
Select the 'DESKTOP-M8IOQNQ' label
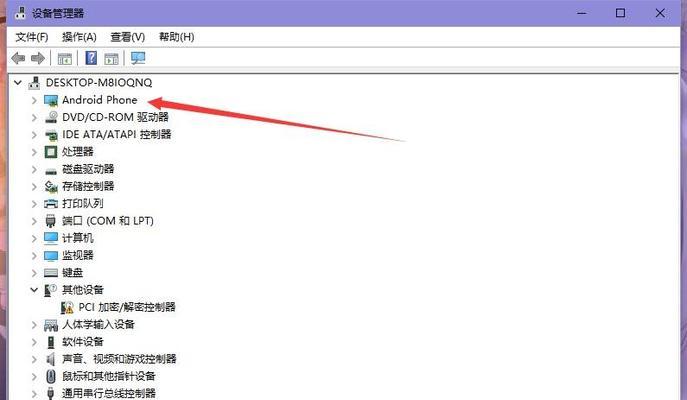point(99,83)
